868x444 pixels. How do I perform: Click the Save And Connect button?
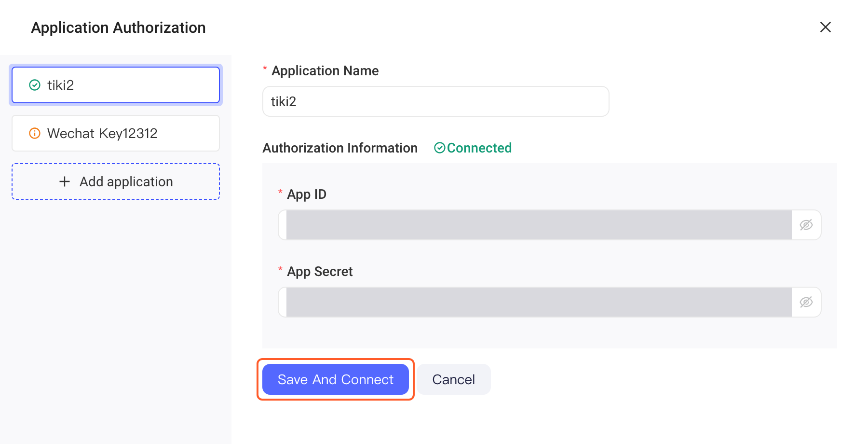336,379
